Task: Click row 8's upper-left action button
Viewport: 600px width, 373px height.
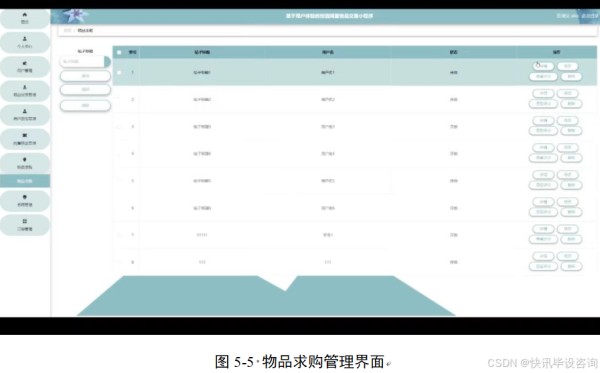Action: tap(543, 256)
